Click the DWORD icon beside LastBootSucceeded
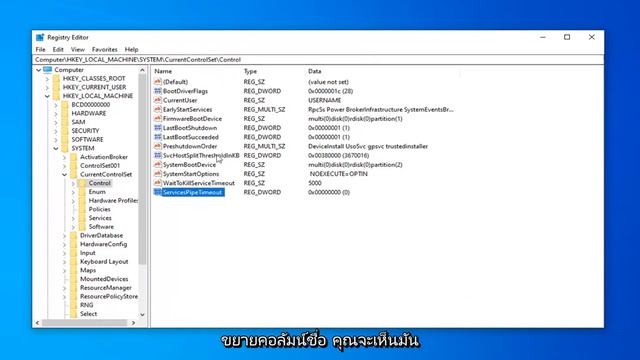The height and width of the screenshot is (360, 640). click(x=158, y=137)
